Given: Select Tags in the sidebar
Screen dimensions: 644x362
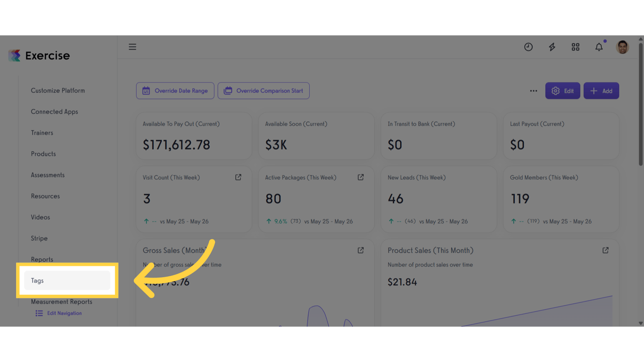Looking at the screenshot, I should [67, 280].
